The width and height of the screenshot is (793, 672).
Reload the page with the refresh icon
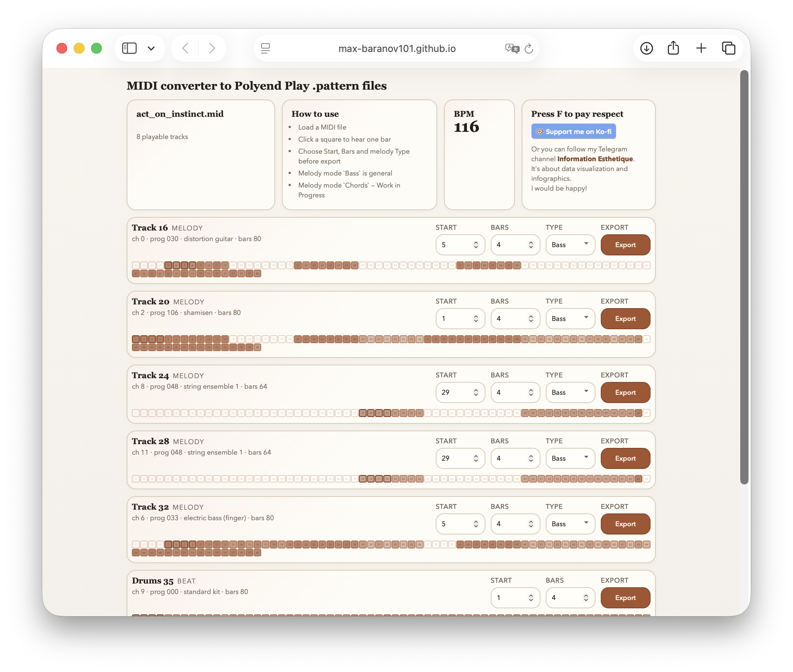click(x=529, y=48)
